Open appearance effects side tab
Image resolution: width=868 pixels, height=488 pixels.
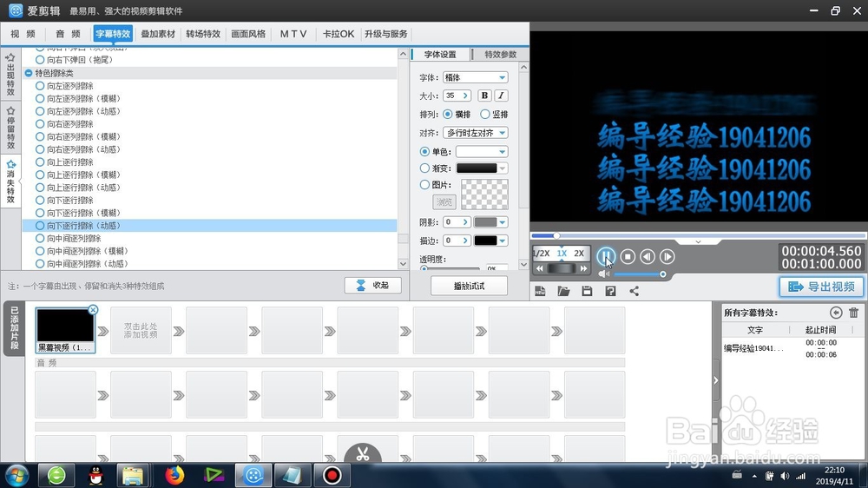(10, 75)
